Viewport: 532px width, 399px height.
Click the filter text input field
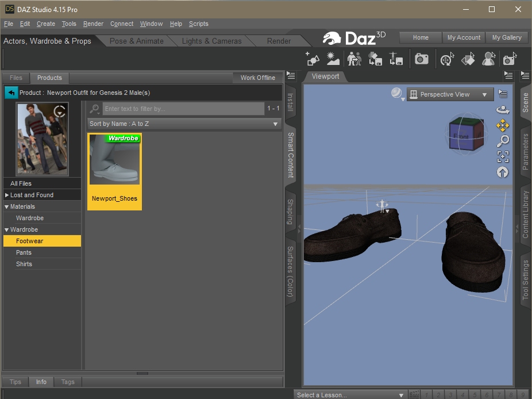click(183, 109)
